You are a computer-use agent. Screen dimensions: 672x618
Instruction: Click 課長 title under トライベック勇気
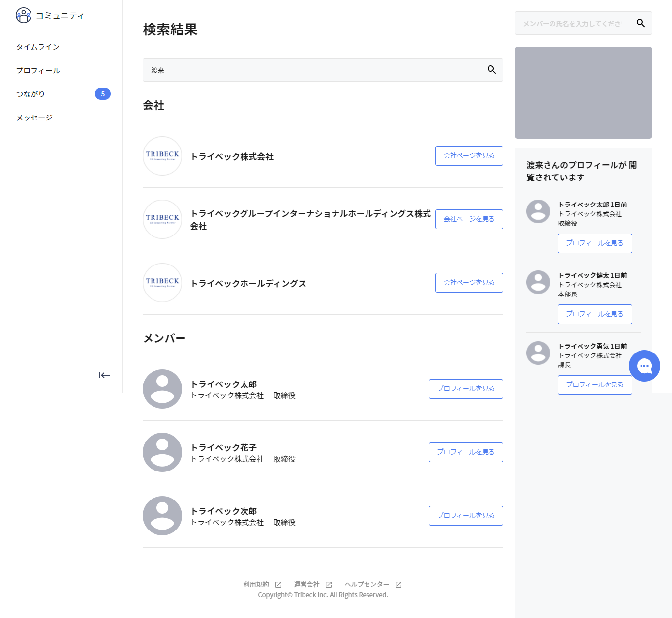564,365
